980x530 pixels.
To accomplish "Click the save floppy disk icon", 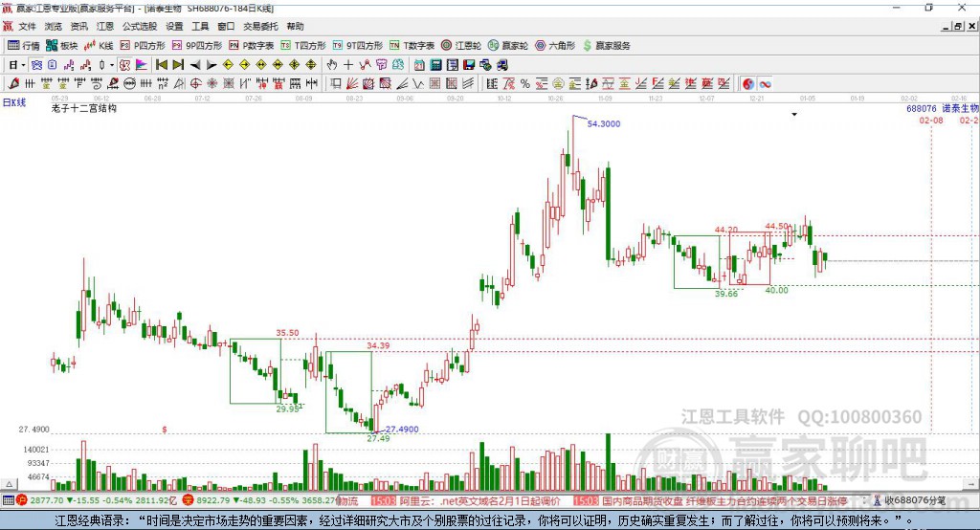I will 469,65.
